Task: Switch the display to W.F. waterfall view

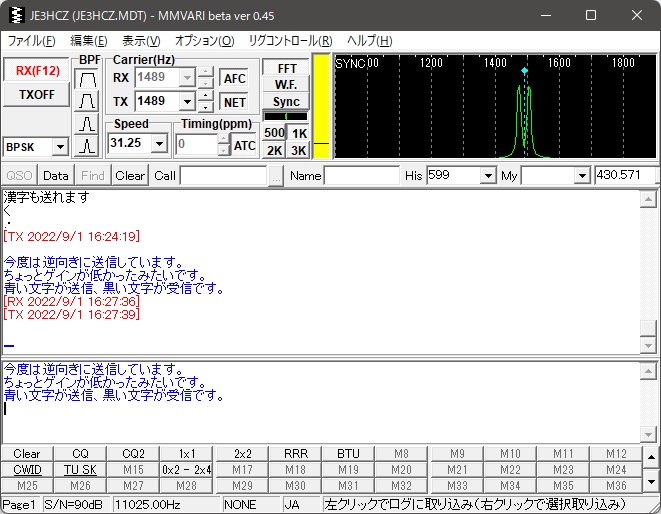Action: pyautogui.click(x=286, y=85)
